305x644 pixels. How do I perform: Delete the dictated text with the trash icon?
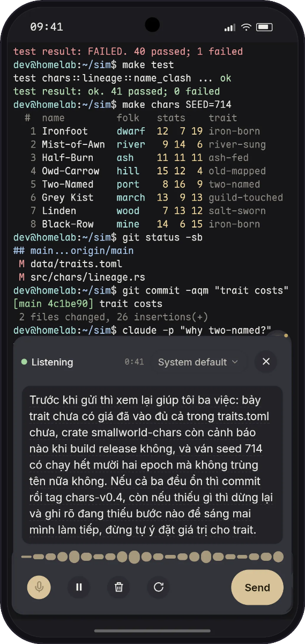(x=118, y=587)
